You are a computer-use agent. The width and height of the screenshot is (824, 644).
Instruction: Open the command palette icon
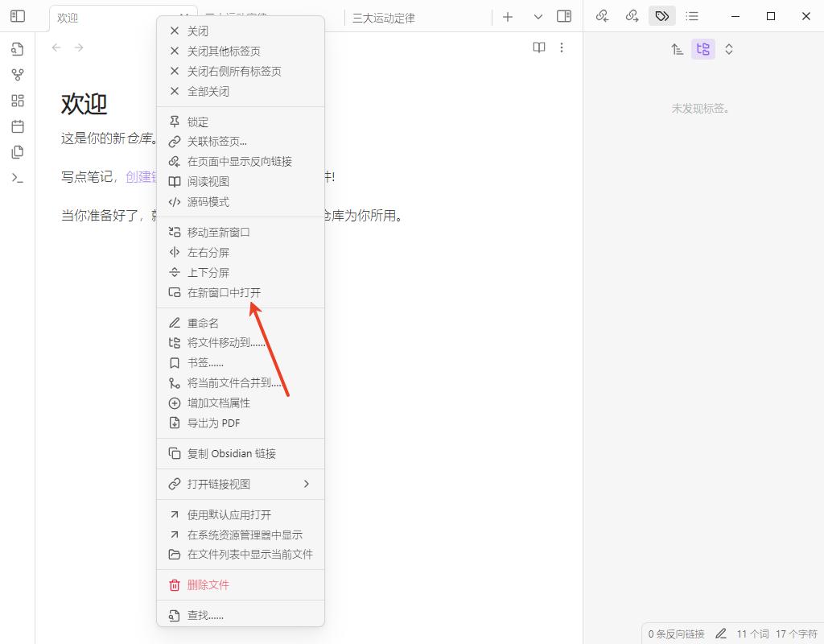[17, 178]
